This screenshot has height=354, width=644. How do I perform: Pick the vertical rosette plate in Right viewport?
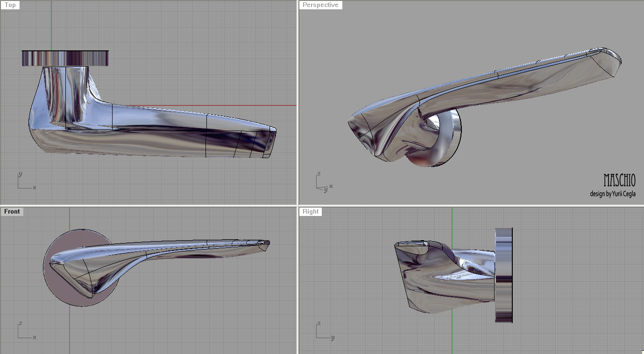pos(504,275)
